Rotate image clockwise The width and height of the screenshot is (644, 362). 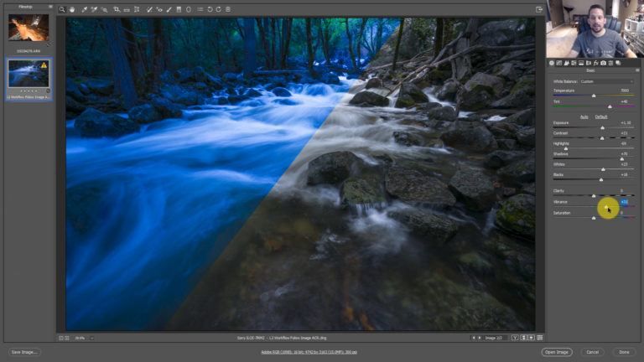click(219, 9)
